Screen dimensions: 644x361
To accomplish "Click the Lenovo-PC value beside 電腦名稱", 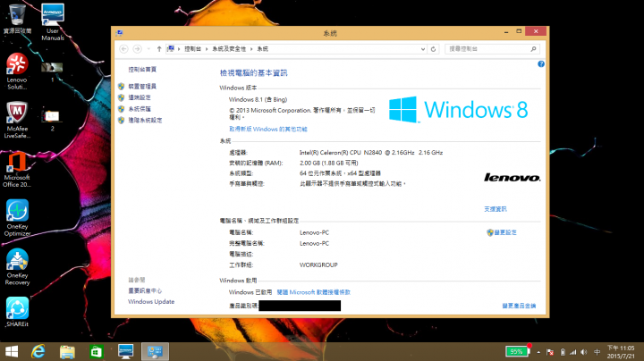I will click(x=314, y=232).
